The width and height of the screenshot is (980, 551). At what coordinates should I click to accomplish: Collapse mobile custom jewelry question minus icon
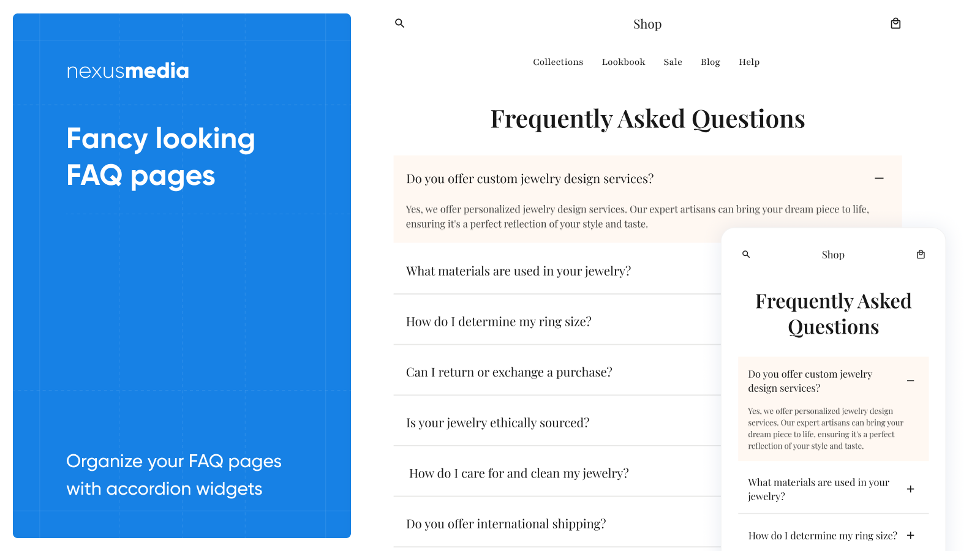(911, 381)
